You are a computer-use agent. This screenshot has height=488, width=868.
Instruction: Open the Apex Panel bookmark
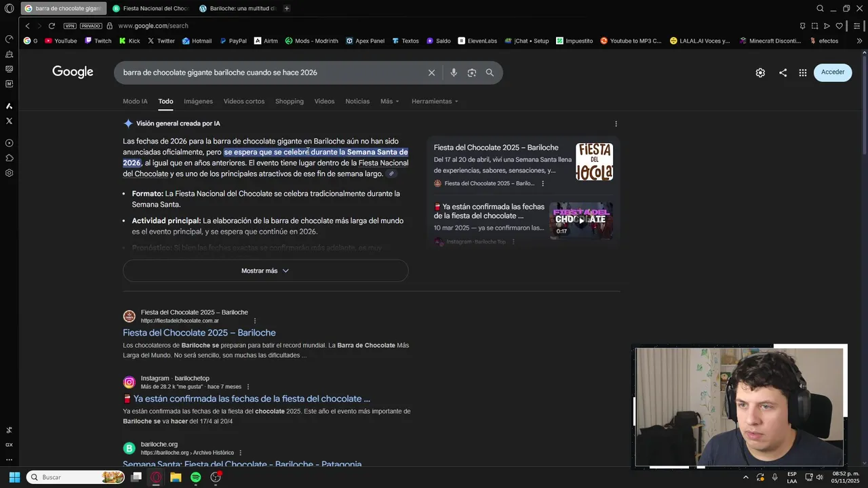point(366,41)
